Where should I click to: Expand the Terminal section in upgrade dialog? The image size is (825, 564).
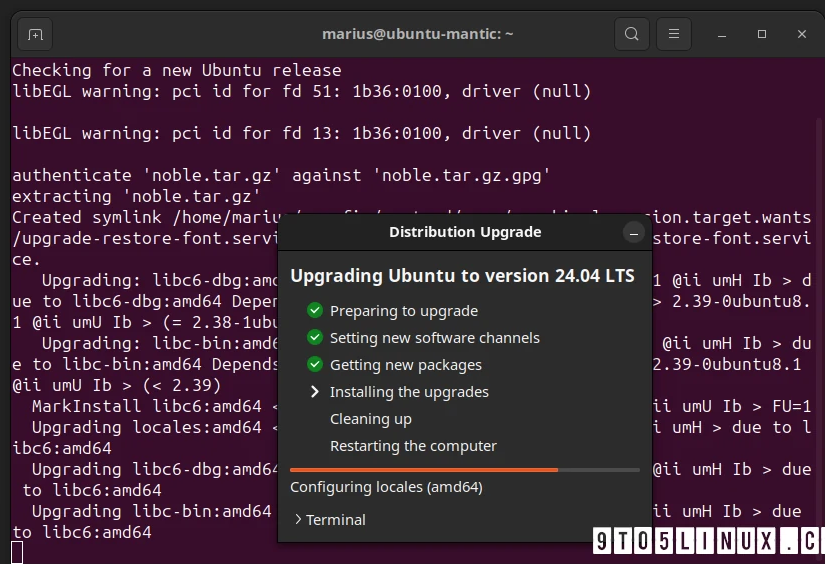[x=330, y=520]
